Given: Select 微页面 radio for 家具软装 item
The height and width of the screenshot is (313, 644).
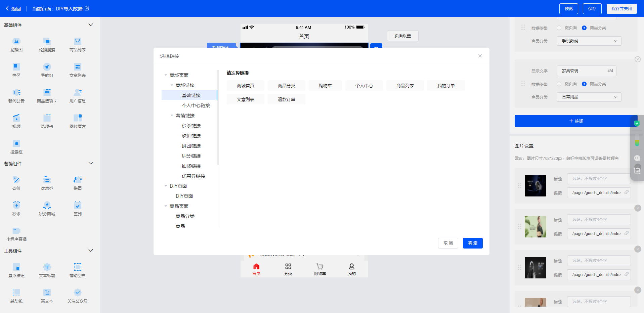Looking at the screenshot, I should 559,84.
